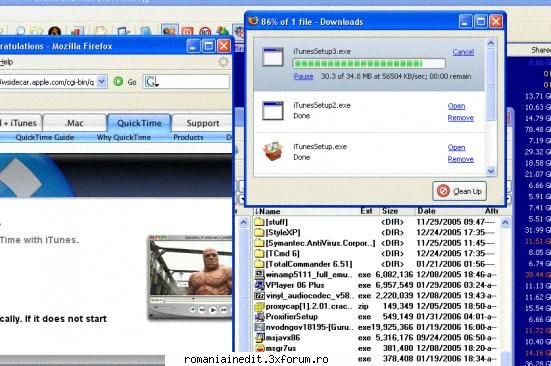This screenshot has height=366, width=551.
Task: Select the ProxifierSetup file icon
Action: click(259, 316)
